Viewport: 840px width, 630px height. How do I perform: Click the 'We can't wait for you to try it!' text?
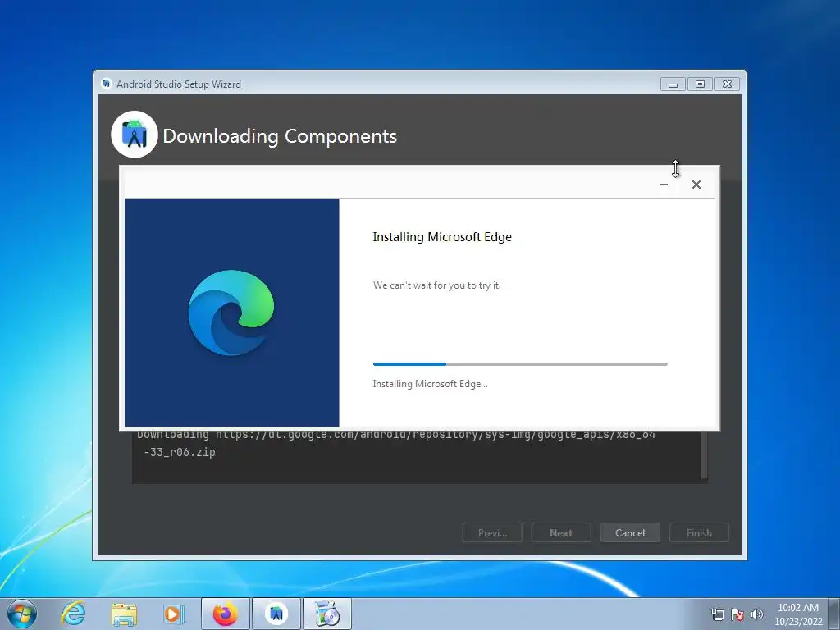coord(437,285)
